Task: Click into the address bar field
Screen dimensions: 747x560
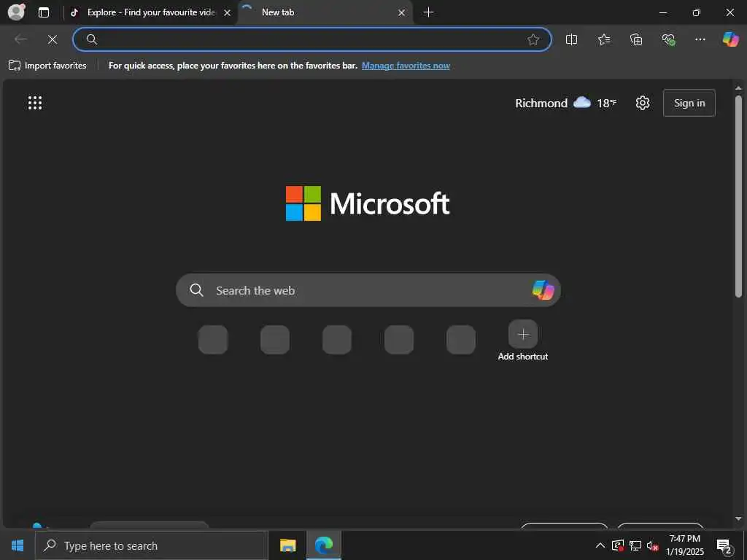Action: coord(312,39)
